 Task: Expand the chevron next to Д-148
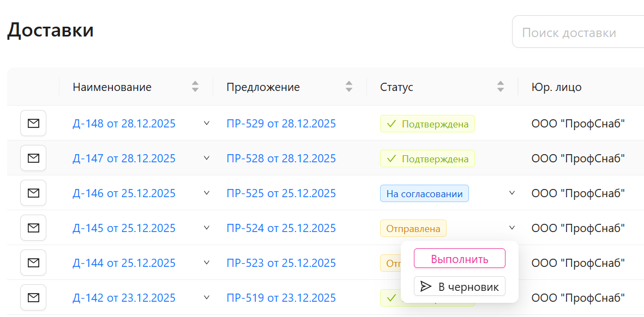tap(207, 123)
